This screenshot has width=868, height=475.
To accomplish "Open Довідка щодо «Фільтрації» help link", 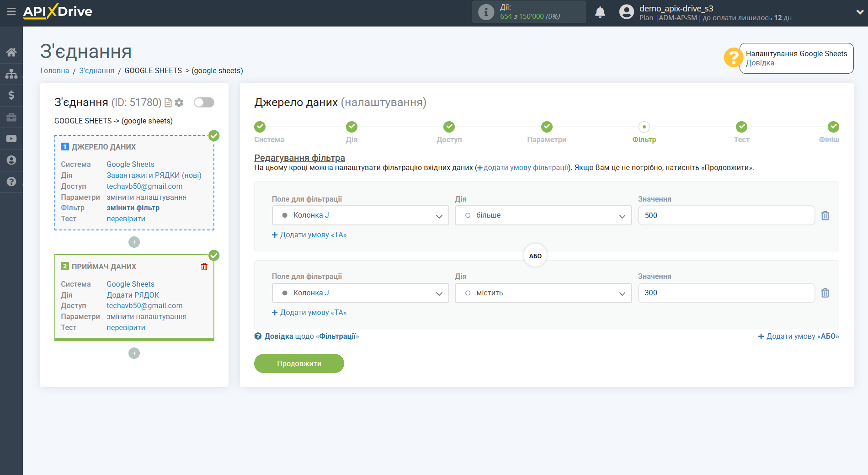I will pyautogui.click(x=307, y=336).
